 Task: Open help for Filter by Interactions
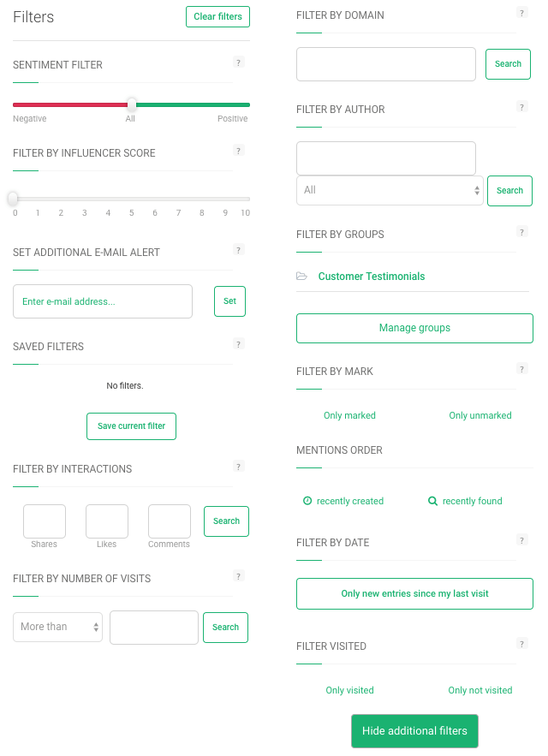(x=238, y=466)
